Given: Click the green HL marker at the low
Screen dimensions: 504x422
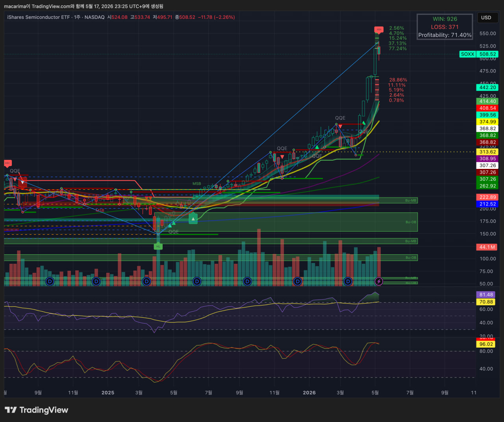Looking at the screenshot, I should pos(158,246).
